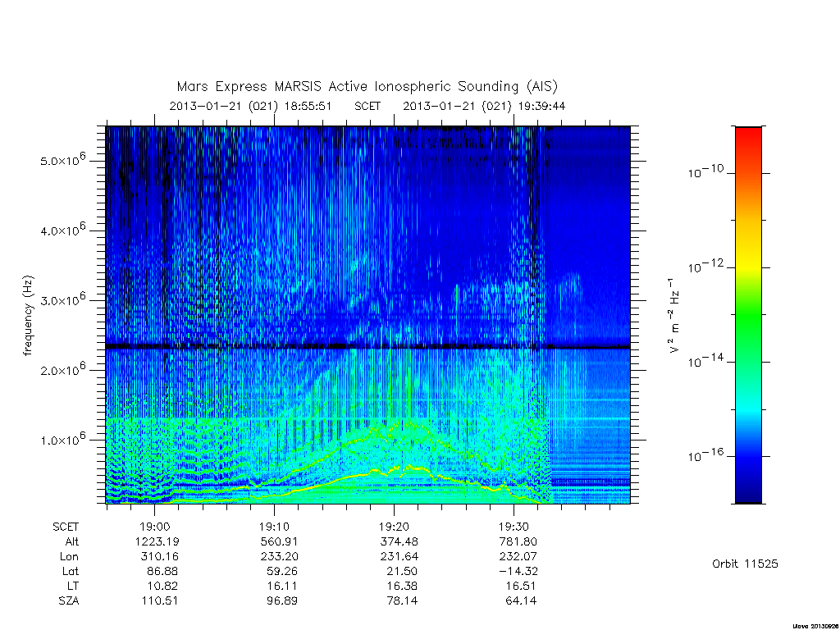The image size is (840, 630).
Task: Click the frequency (Hz) axis title
Action: pos(28,316)
